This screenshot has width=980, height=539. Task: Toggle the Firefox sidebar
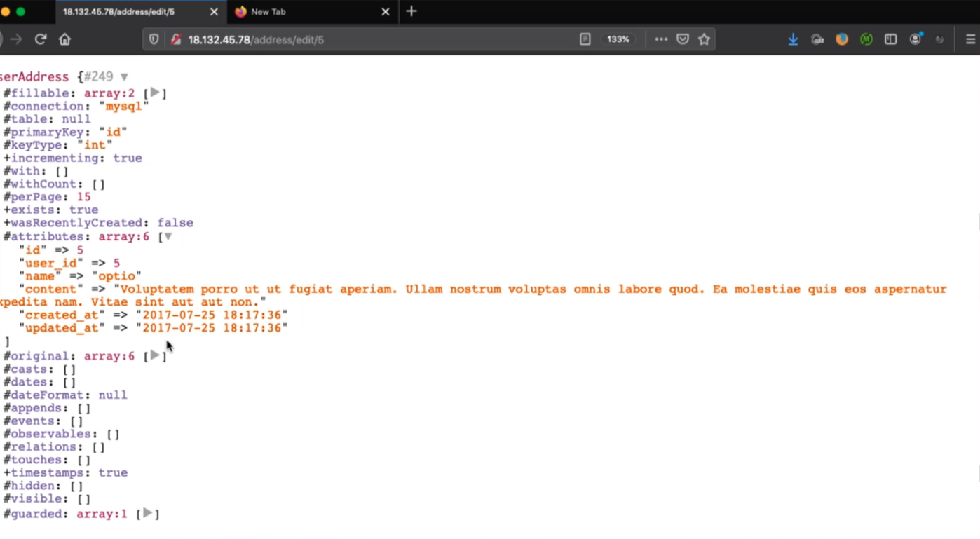click(x=890, y=40)
